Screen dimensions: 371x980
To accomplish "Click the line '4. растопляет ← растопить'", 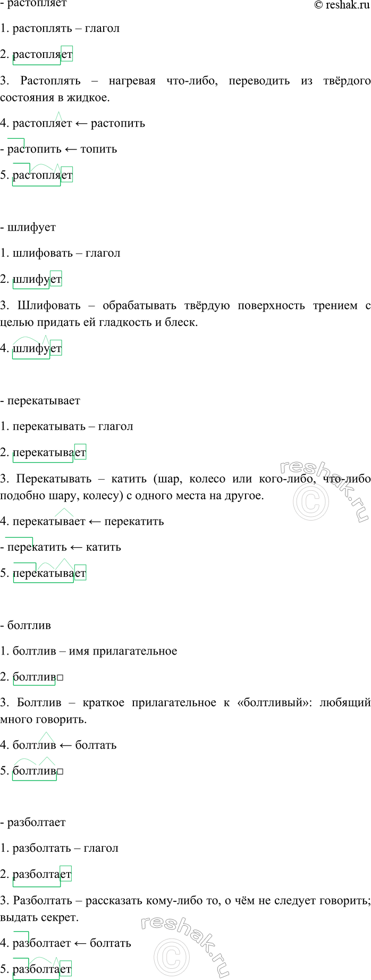I will pos(72,123).
